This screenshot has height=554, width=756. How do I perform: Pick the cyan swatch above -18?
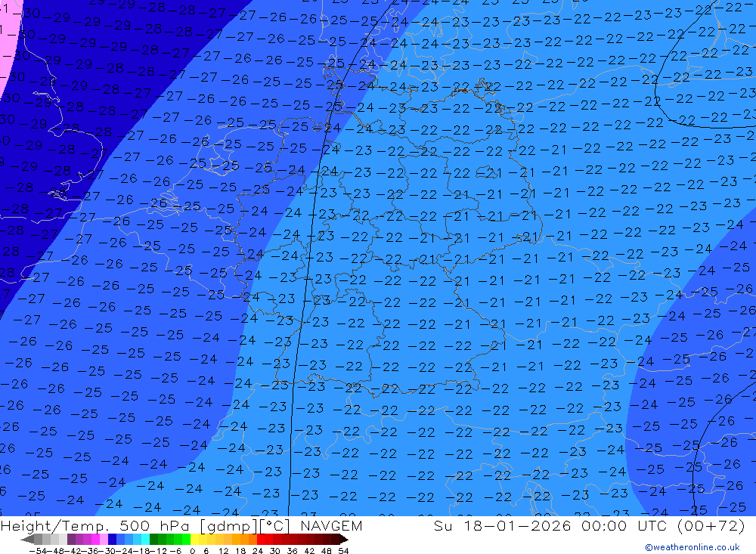pos(145,539)
